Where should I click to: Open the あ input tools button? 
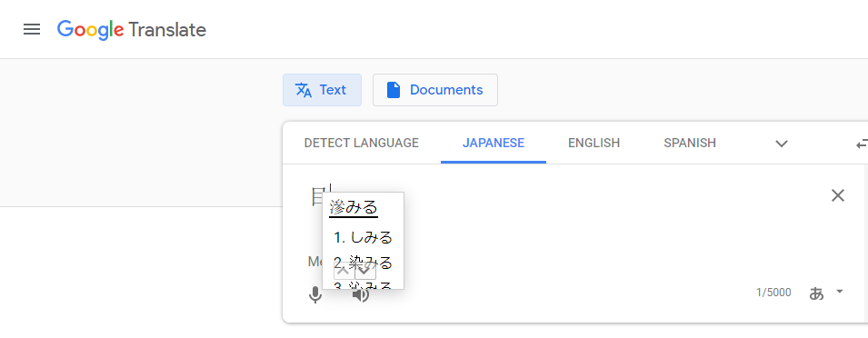click(816, 293)
